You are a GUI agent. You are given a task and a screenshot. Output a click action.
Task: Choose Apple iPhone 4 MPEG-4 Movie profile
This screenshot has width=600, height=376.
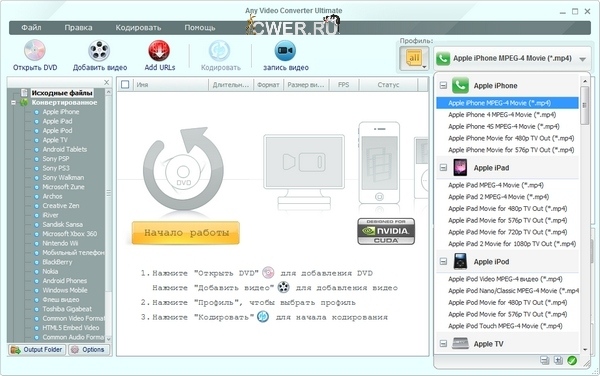pos(502,115)
